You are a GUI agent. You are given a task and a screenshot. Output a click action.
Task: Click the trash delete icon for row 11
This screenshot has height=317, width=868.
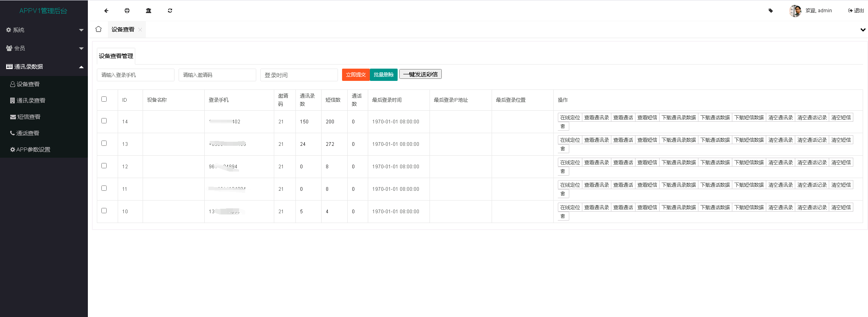point(563,194)
